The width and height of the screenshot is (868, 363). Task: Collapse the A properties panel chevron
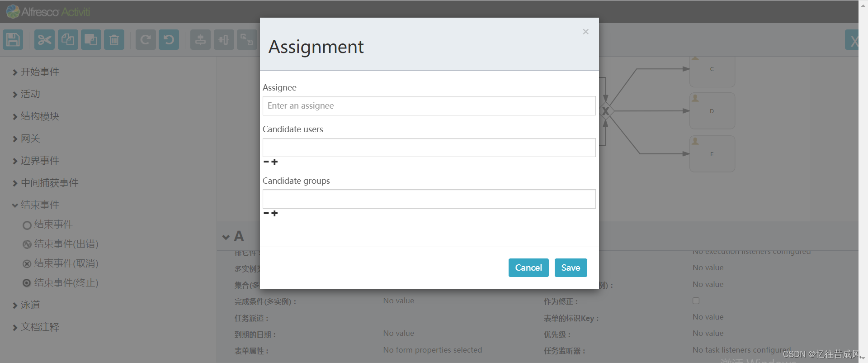pos(226,237)
